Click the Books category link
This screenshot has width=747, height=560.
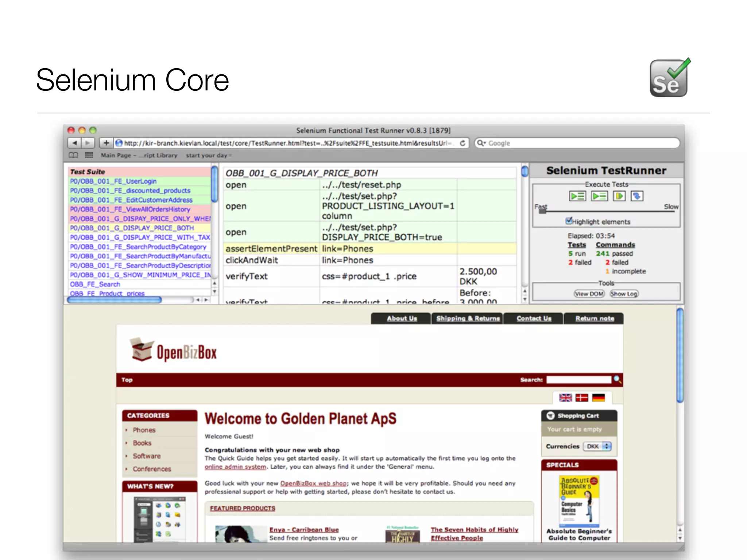click(142, 443)
